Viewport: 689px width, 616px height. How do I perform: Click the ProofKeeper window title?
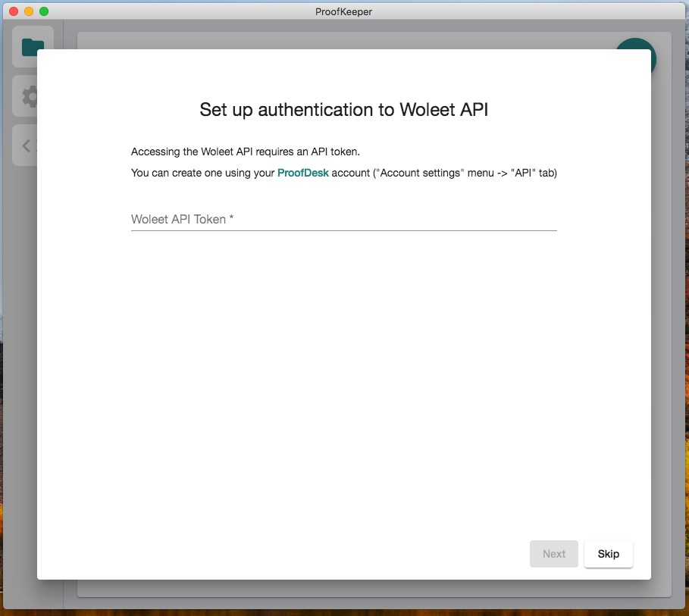coord(343,12)
